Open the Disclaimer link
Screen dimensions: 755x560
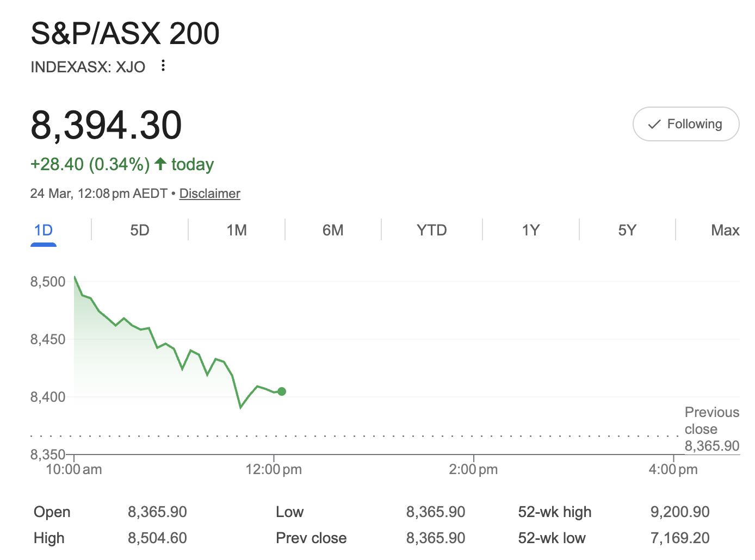[209, 194]
